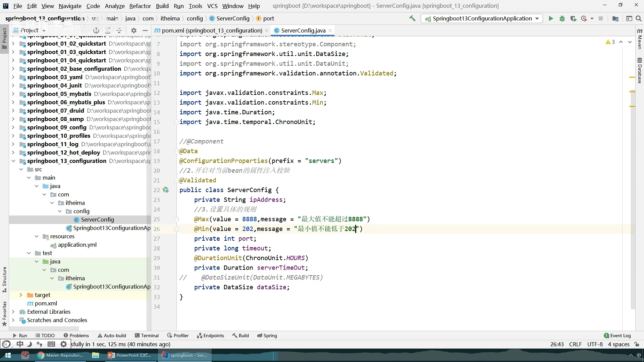Viewport: 644px width, 362px height.
Task: Expand the target folder
Action: point(21,295)
